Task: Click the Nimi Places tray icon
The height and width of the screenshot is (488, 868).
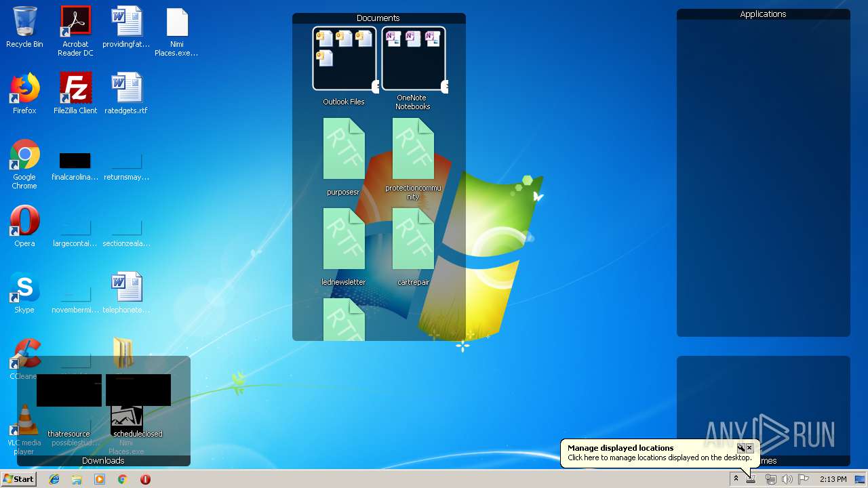Action: pos(751,479)
